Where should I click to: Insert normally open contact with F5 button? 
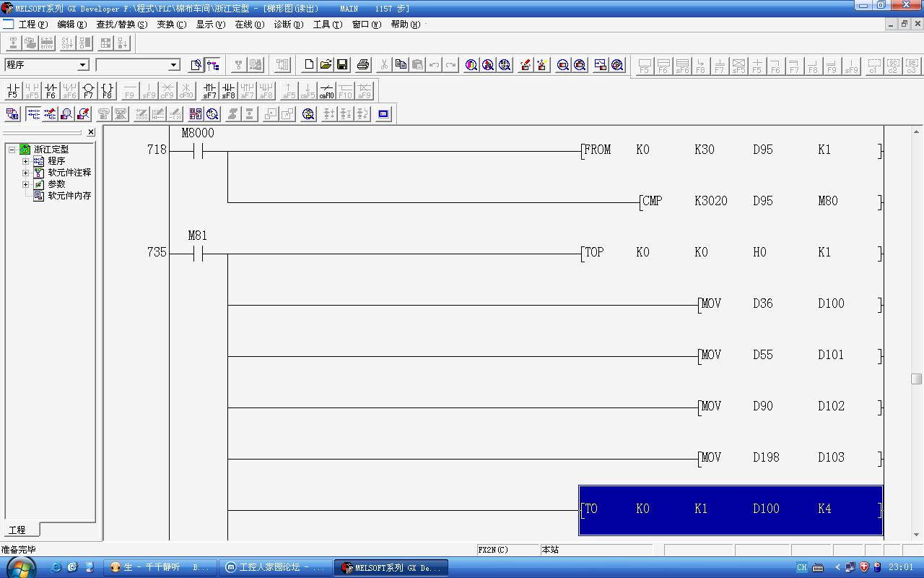tap(12, 91)
